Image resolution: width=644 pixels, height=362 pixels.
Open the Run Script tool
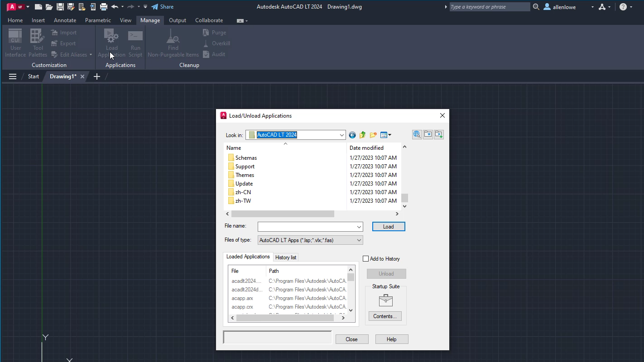(x=135, y=42)
